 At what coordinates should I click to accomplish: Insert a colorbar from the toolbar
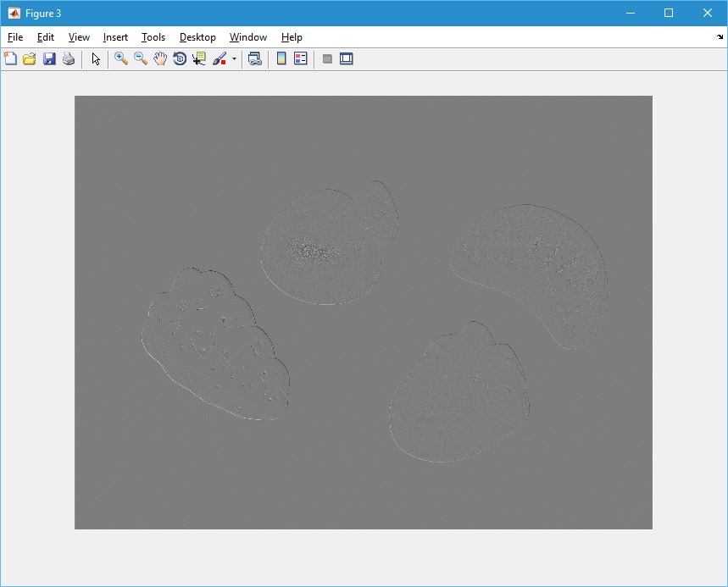coord(281,58)
